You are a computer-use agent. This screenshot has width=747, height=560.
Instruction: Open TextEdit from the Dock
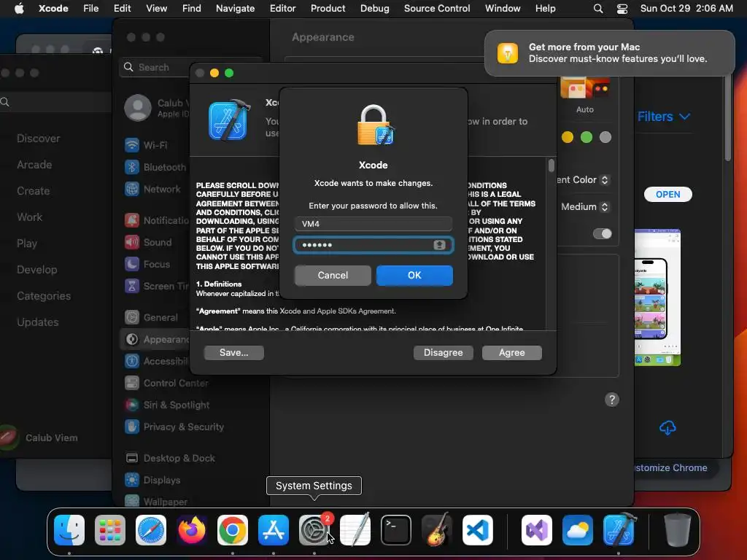[x=355, y=530]
